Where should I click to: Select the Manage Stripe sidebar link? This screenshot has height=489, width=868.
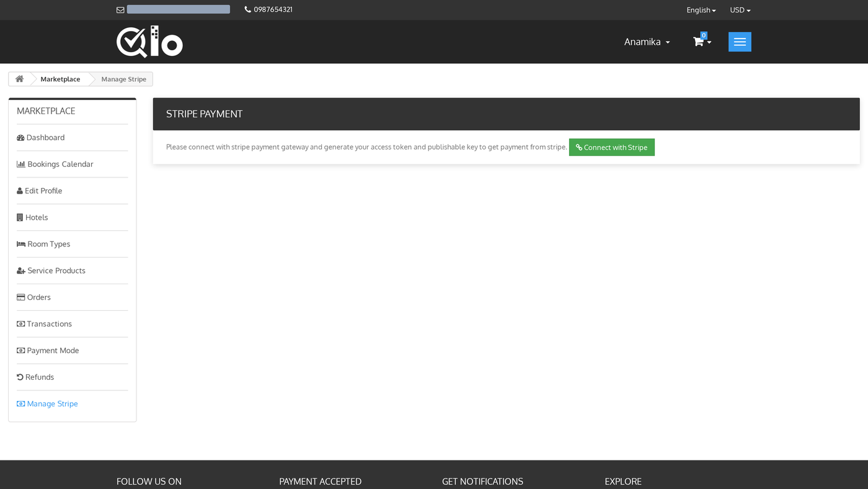(47, 404)
